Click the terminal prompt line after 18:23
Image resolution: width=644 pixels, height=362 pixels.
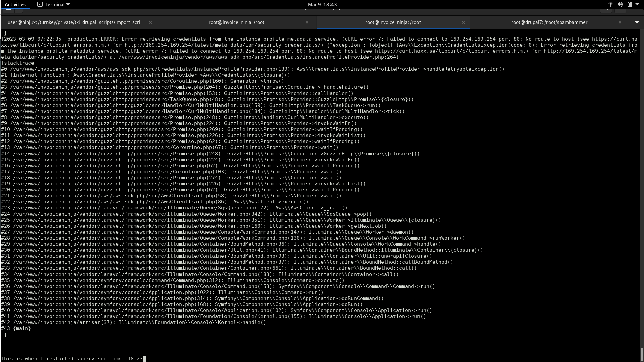click(x=144, y=359)
